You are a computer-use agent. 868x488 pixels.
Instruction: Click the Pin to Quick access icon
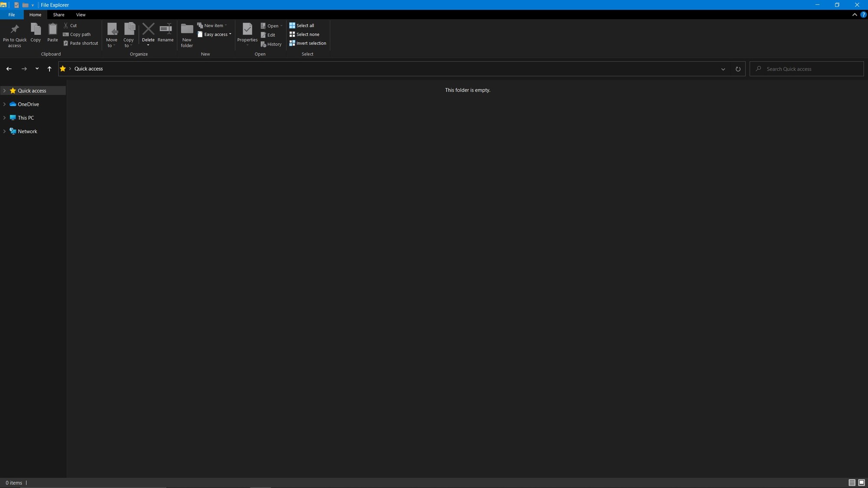click(15, 29)
